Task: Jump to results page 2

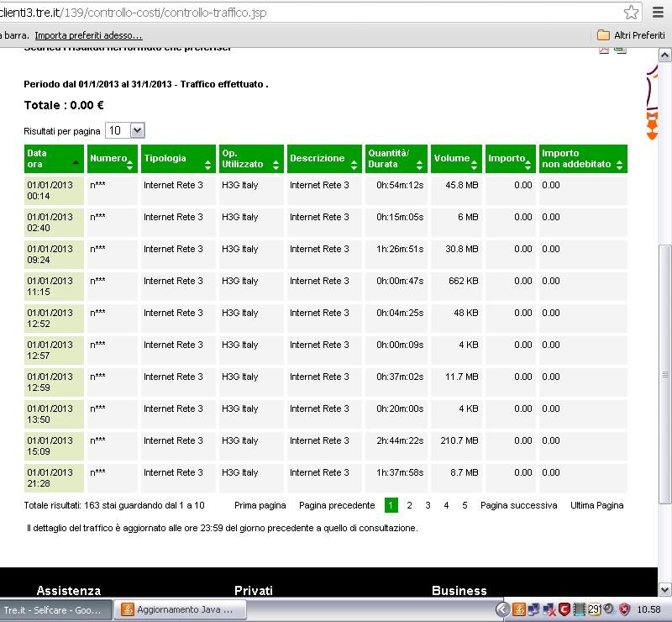Action: 409,505
